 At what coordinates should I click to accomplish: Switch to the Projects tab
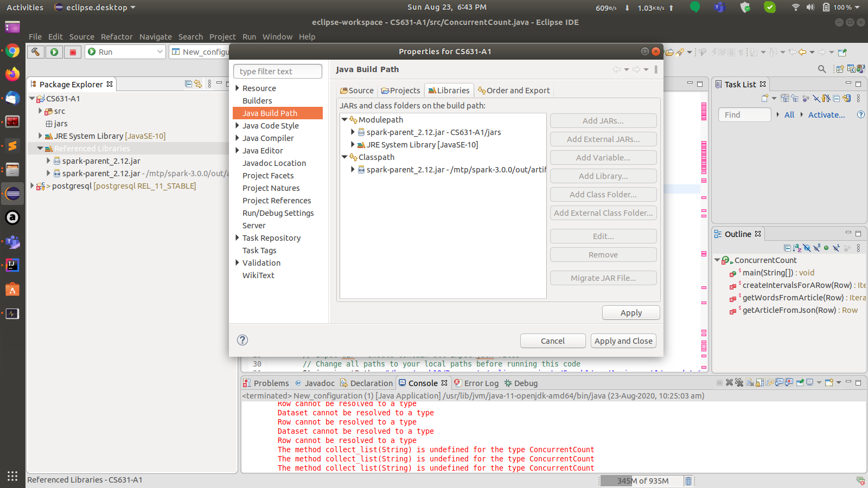pos(400,91)
